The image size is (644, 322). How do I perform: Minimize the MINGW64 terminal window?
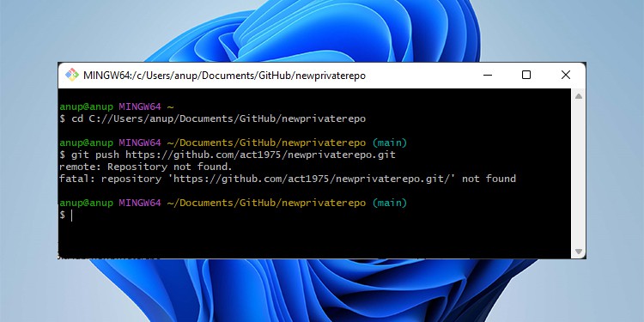pos(488,76)
